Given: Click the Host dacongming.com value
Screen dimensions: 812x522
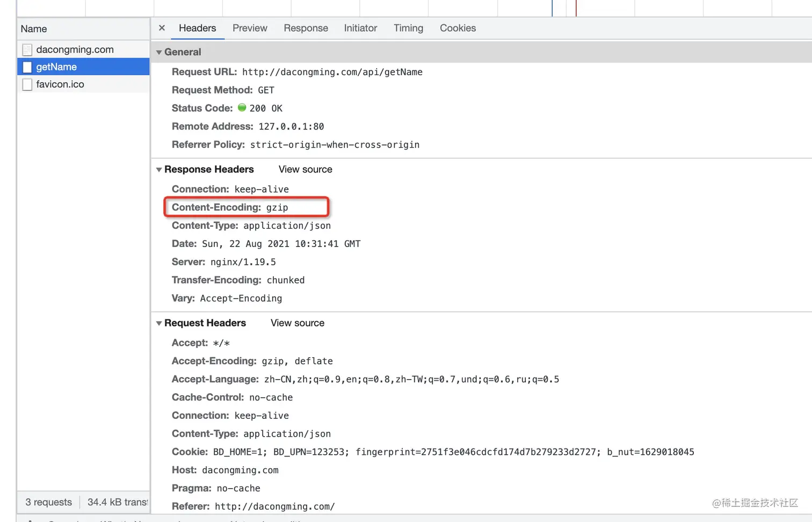Looking at the screenshot, I should click(x=241, y=470).
